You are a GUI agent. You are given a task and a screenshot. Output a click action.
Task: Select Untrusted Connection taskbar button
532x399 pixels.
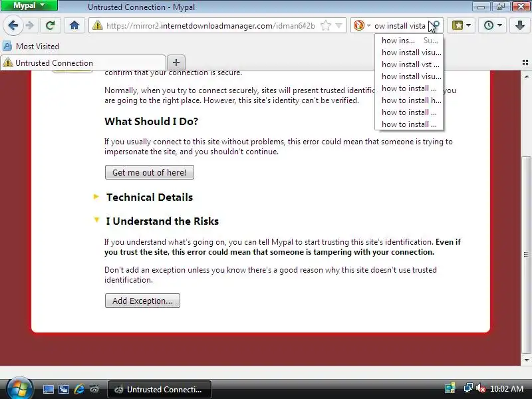(x=160, y=390)
